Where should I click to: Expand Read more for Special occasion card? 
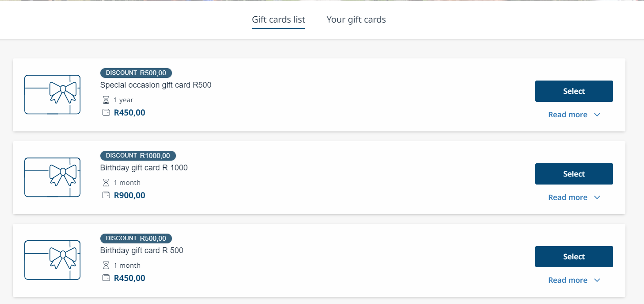(574, 115)
